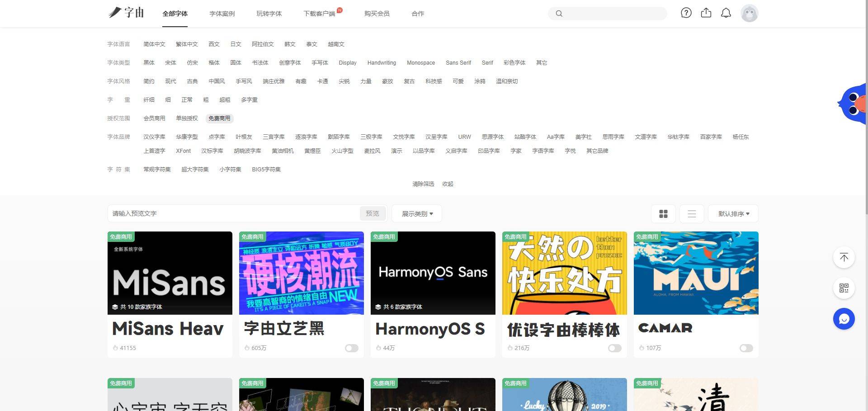
Task: Toggle the switch on CAMAR card
Action: click(x=746, y=348)
